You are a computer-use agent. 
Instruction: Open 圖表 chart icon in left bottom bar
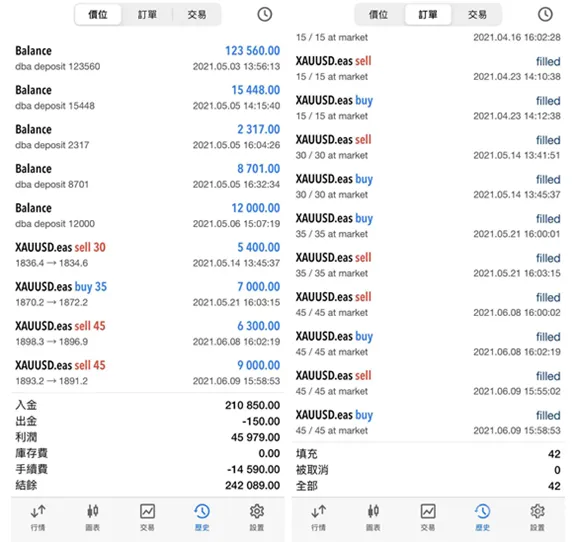click(x=93, y=517)
